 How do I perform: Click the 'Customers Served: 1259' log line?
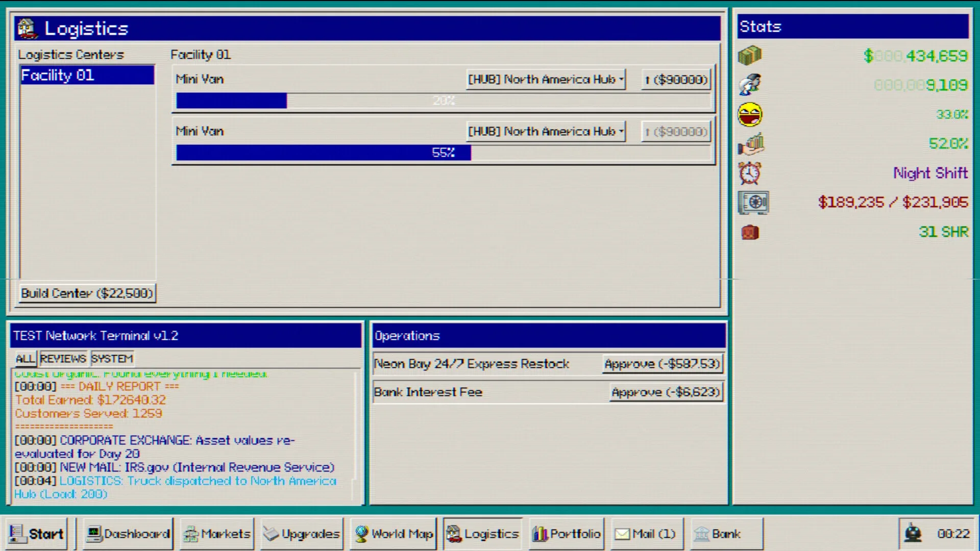[x=88, y=413]
